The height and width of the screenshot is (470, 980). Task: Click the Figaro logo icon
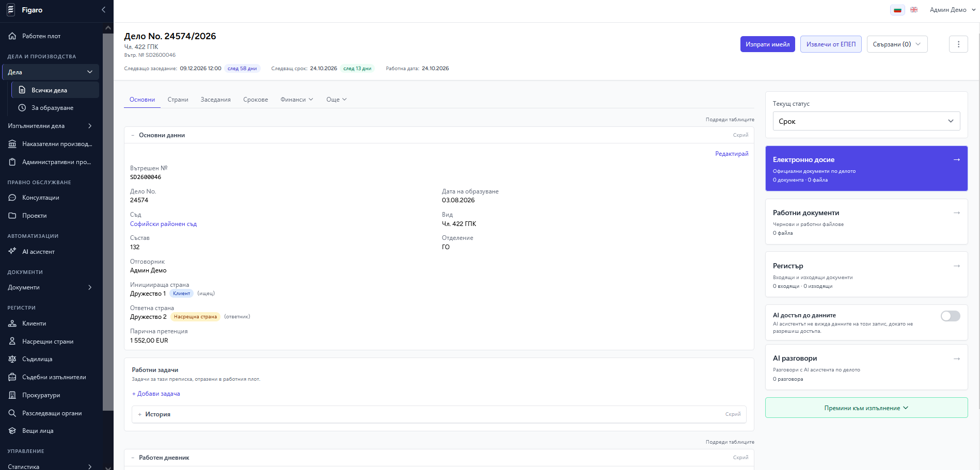[11, 10]
